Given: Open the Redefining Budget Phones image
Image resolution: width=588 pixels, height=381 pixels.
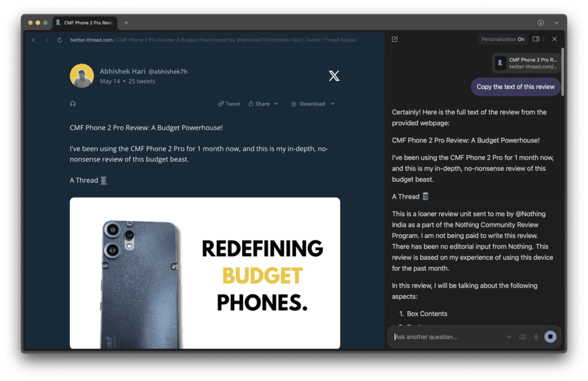Looking at the screenshot, I should 205,273.
